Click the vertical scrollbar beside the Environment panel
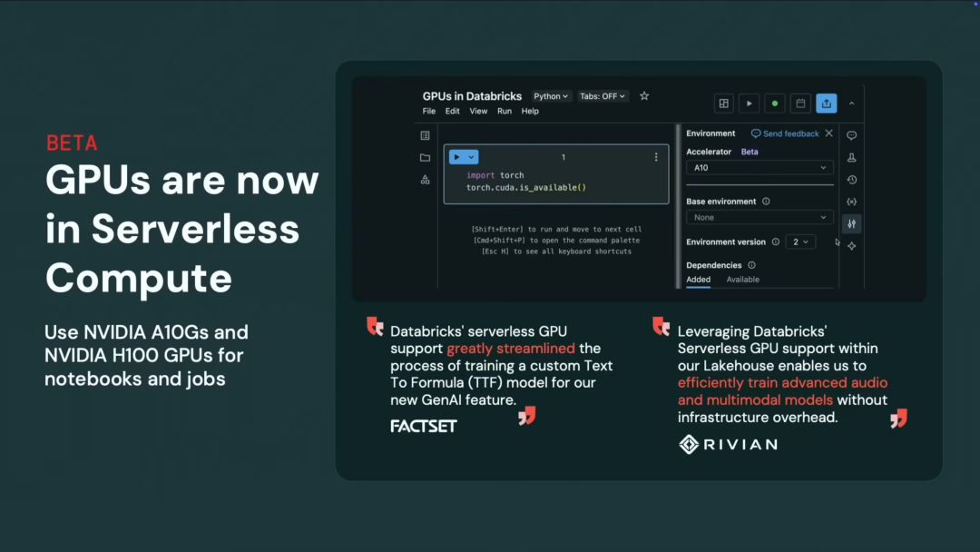Screen dimensions: 980x552 pyautogui.click(x=678, y=206)
